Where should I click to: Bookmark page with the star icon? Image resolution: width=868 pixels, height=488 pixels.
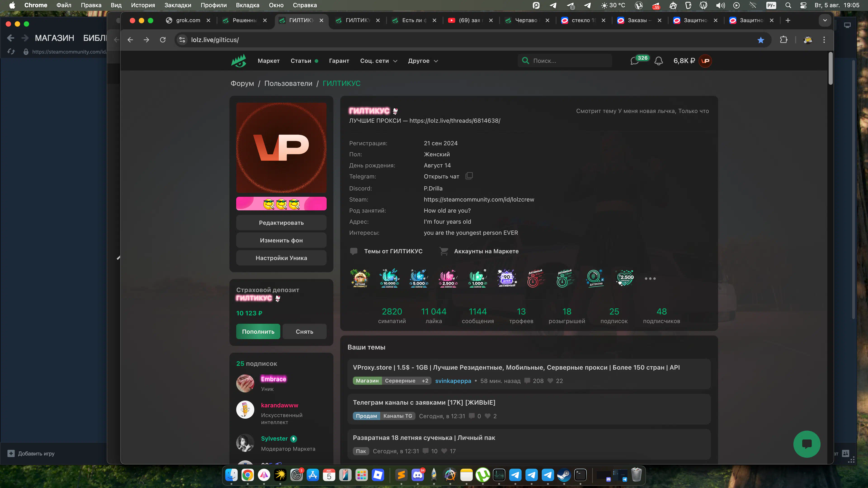(x=761, y=40)
